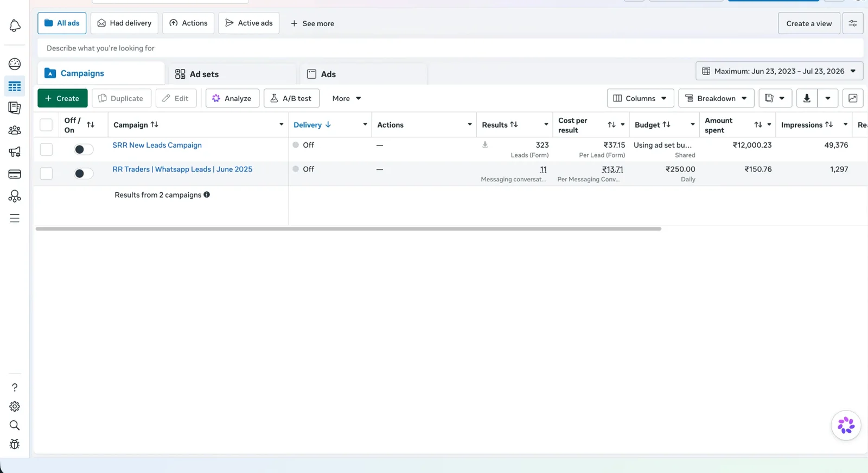Open the floating AI assistant icon
The width and height of the screenshot is (868, 473).
coord(846,425)
